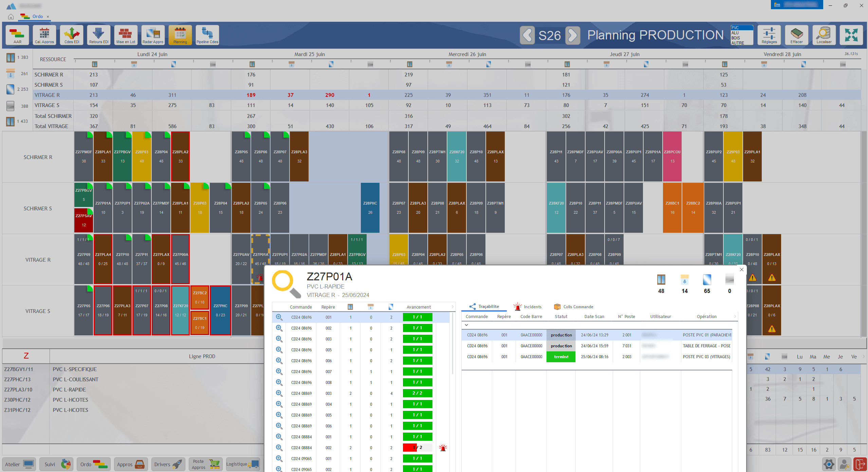
Task: Expand the collapsed traçabilité group chevron
Action: point(466,325)
